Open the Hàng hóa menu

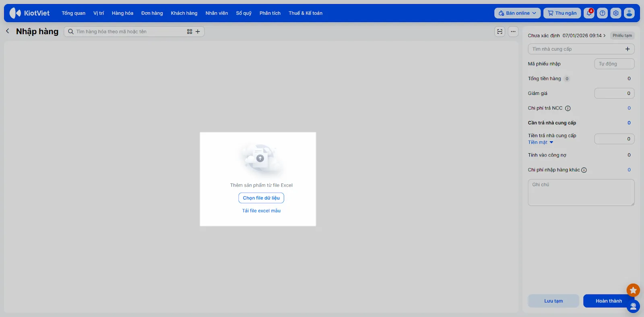pyautogui.click(x=122, y=13)
